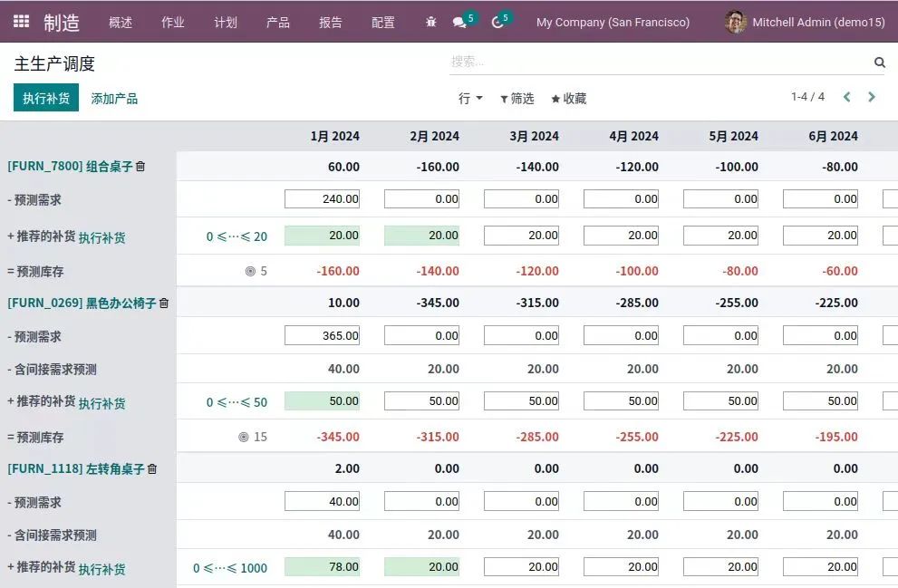Open the 作业 menu

point(172,23)
